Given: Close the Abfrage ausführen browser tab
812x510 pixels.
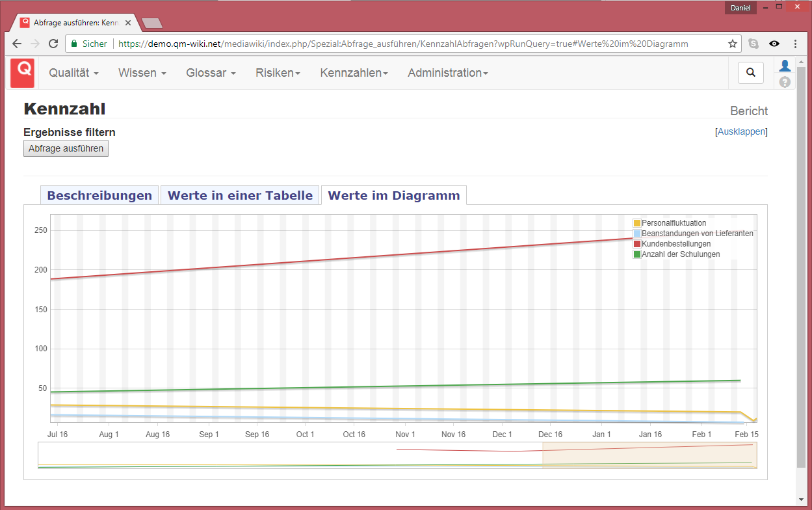Looking at the screenshot, I should [x=128, y=22].
